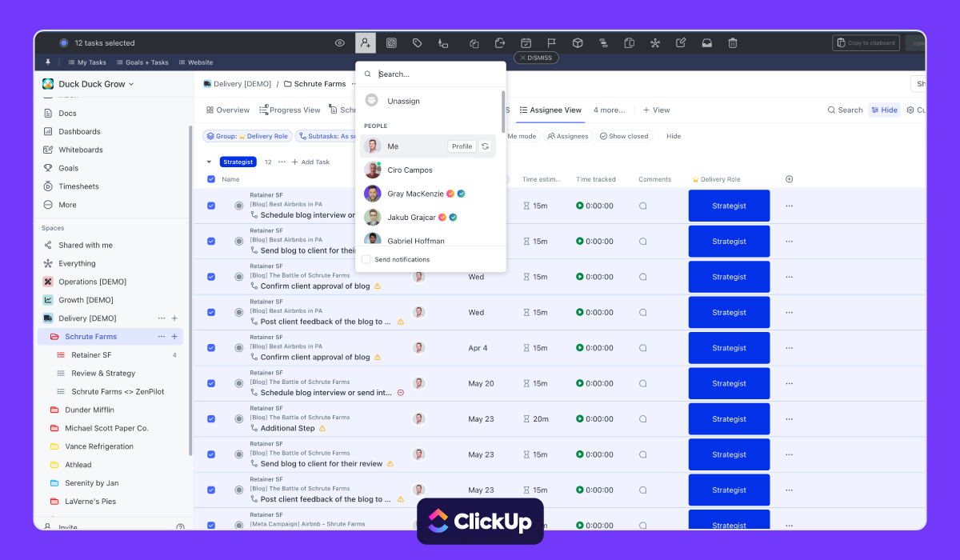Enable the Send notifications checkbox
Image resolution: width=960 pixels, height=560 pixels.
click(x=365, y=259)
